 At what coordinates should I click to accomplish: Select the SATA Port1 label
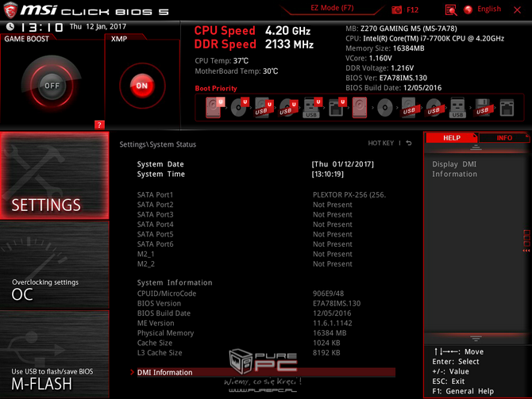point(155,195)
